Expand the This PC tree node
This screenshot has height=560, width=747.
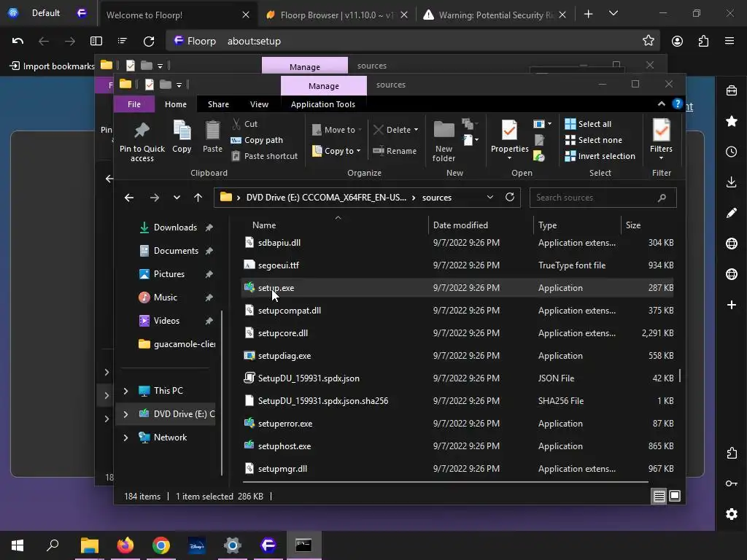click(x=125, y=391)
